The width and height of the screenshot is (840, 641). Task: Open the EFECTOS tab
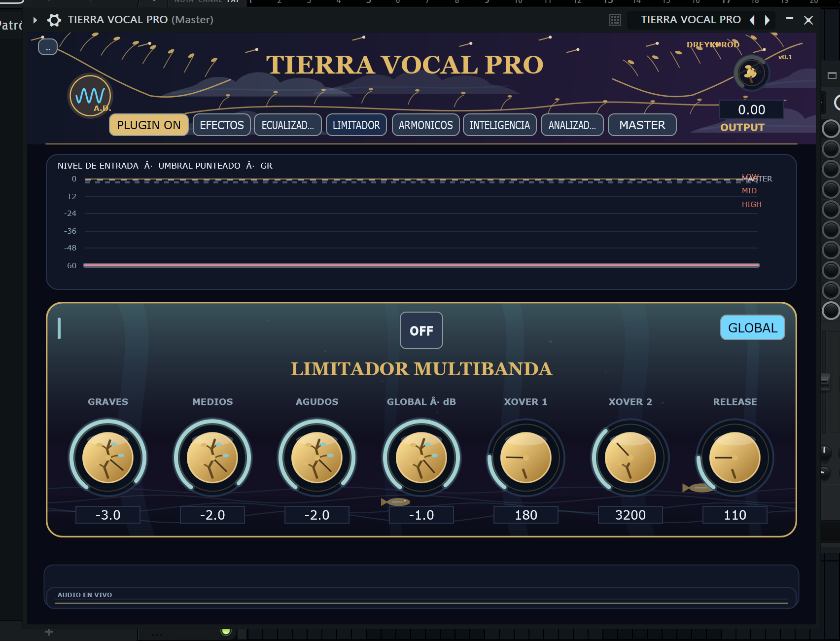click(222, 125)
